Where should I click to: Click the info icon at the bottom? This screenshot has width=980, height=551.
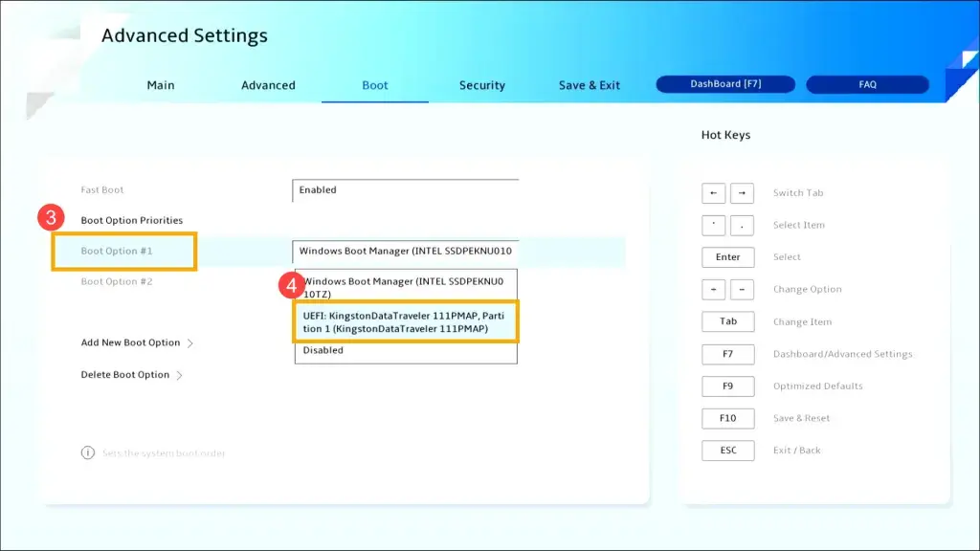(88, 452)
